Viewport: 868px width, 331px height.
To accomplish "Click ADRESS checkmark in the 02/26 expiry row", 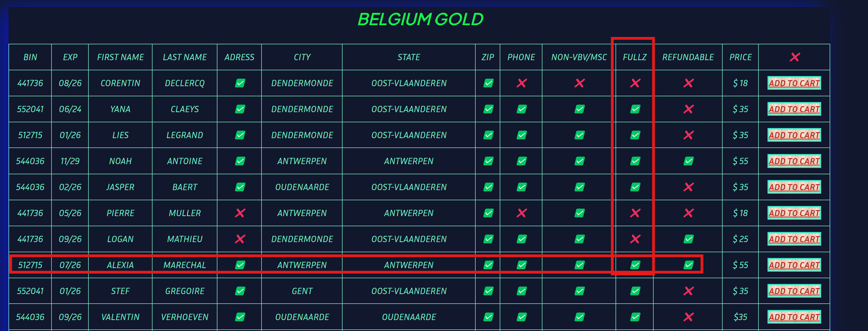I will pos(240,187).
